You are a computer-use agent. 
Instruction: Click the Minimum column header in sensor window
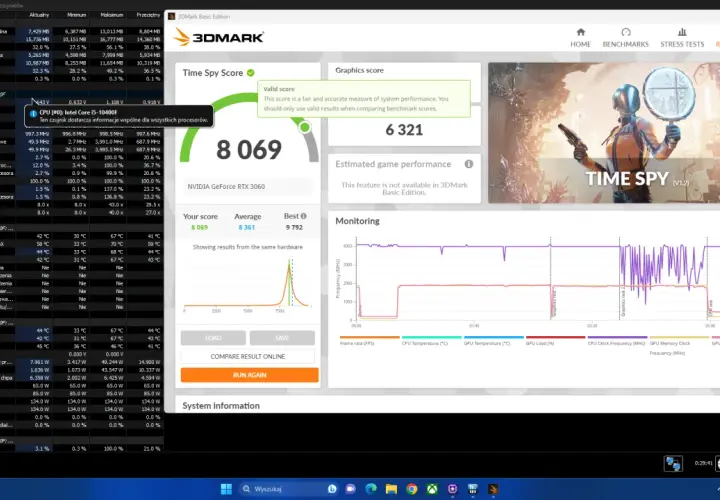(76, 15)
